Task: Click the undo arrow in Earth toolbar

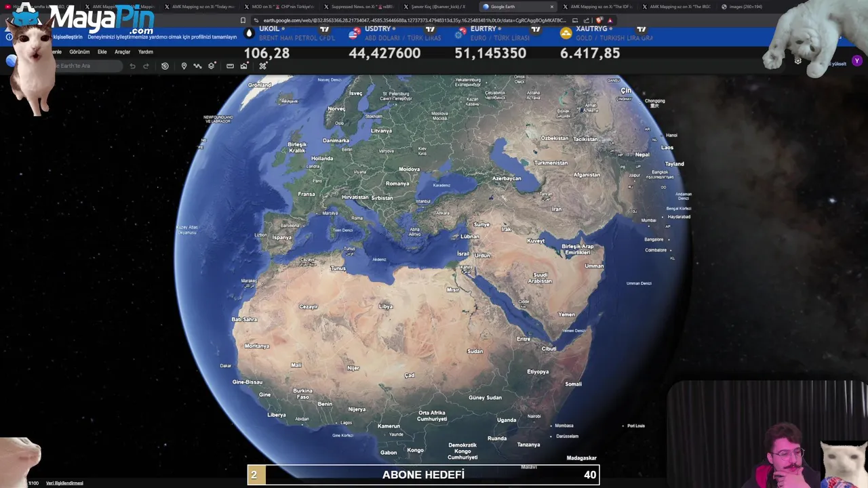Action: [132, 66]
